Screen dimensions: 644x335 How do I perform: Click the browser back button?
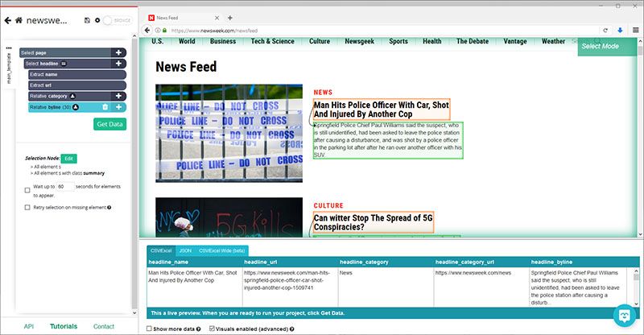click(147, 31)
